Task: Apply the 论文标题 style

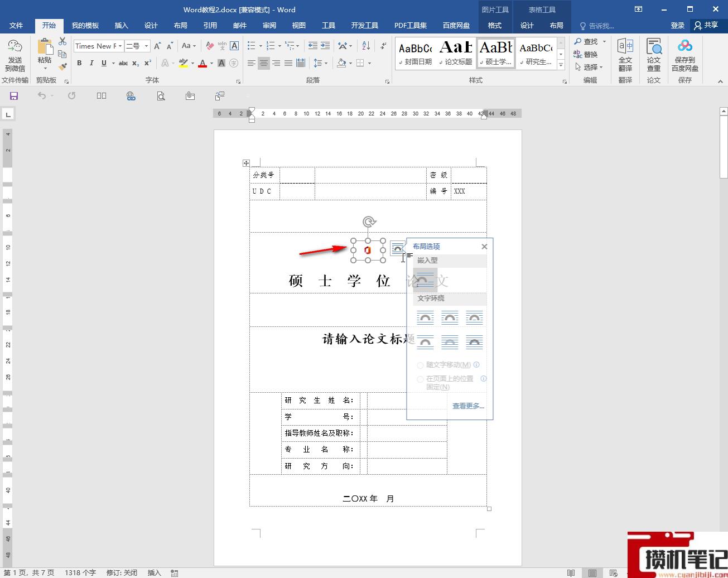Action: [456, 54]
